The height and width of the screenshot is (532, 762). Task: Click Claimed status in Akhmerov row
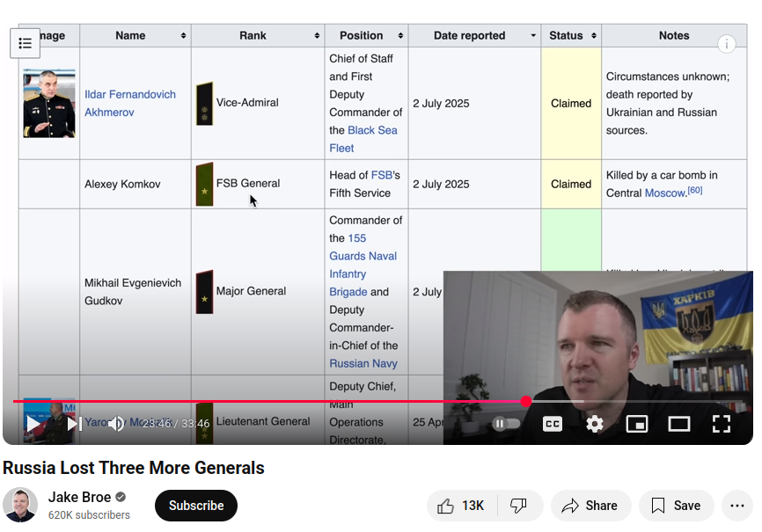click(571, 104)
